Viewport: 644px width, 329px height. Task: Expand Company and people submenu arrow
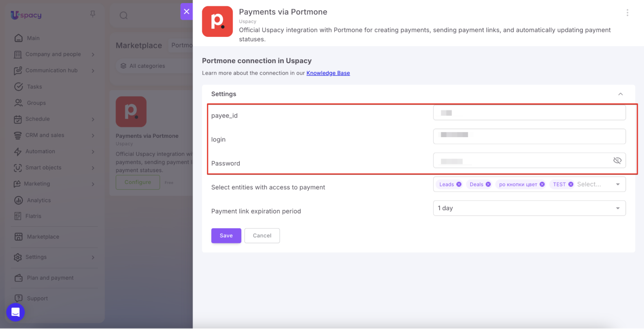click(x=93, y=55)
